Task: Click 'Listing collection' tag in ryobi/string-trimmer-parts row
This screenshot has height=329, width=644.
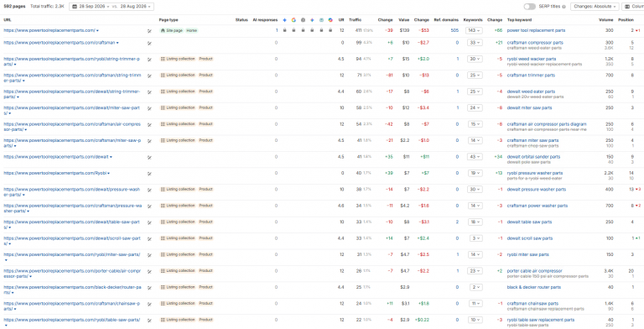Action: [179, 59]
